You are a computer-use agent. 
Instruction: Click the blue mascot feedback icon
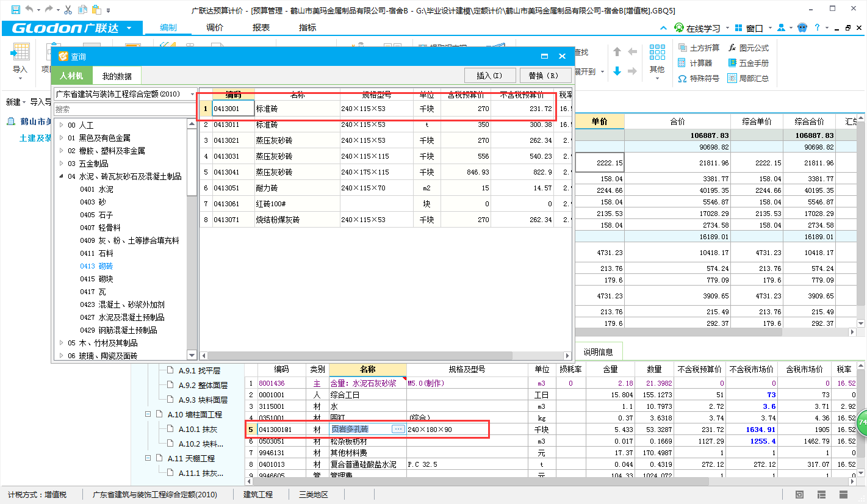click(x=802, y=28)
